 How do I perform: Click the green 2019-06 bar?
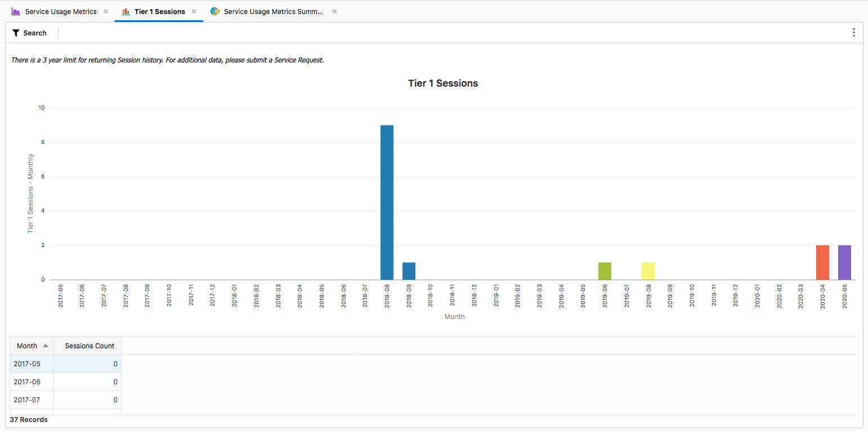(605, 271)
